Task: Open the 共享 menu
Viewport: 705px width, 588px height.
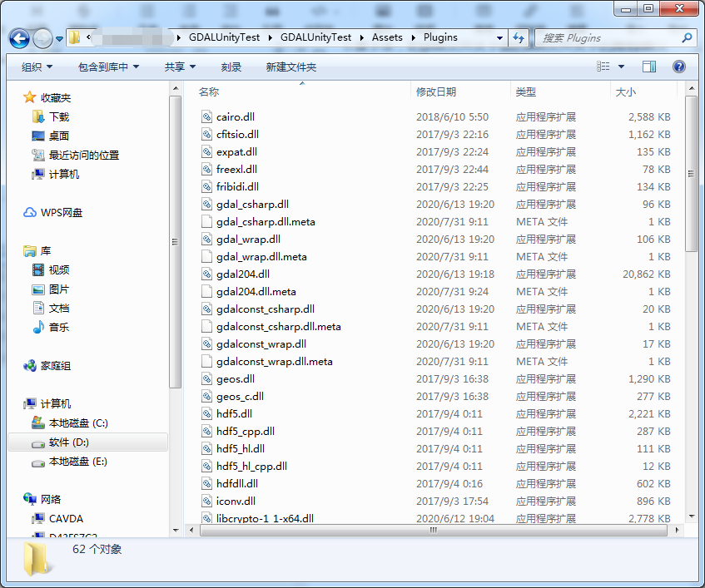Action: coord(180,67)
